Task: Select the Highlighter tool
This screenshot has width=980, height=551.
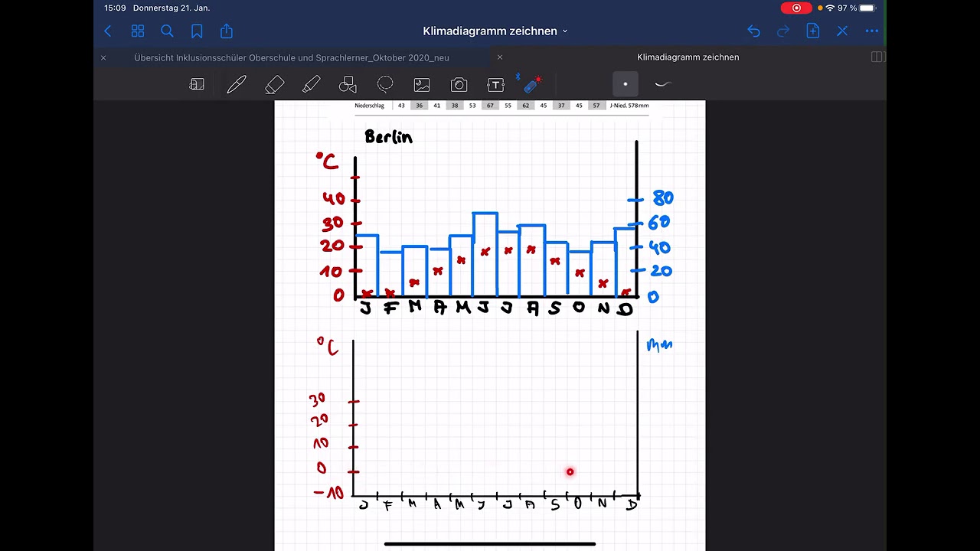Action: (311, 84)
